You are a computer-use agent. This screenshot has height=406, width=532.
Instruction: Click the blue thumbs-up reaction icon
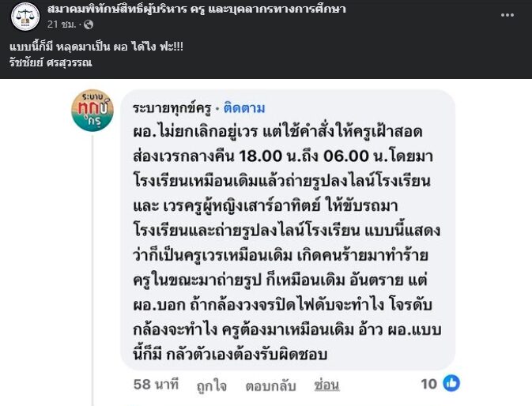click(451, 383)
